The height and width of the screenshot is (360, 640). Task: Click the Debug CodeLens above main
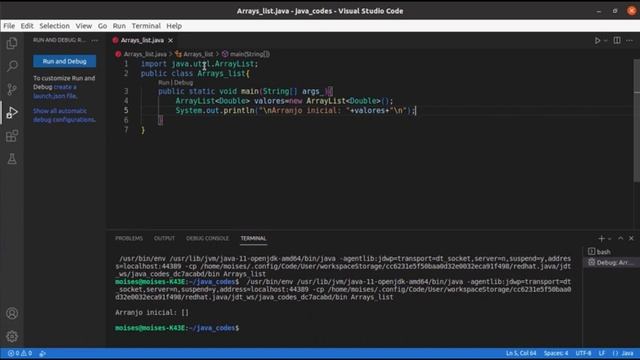coord(184,82)
